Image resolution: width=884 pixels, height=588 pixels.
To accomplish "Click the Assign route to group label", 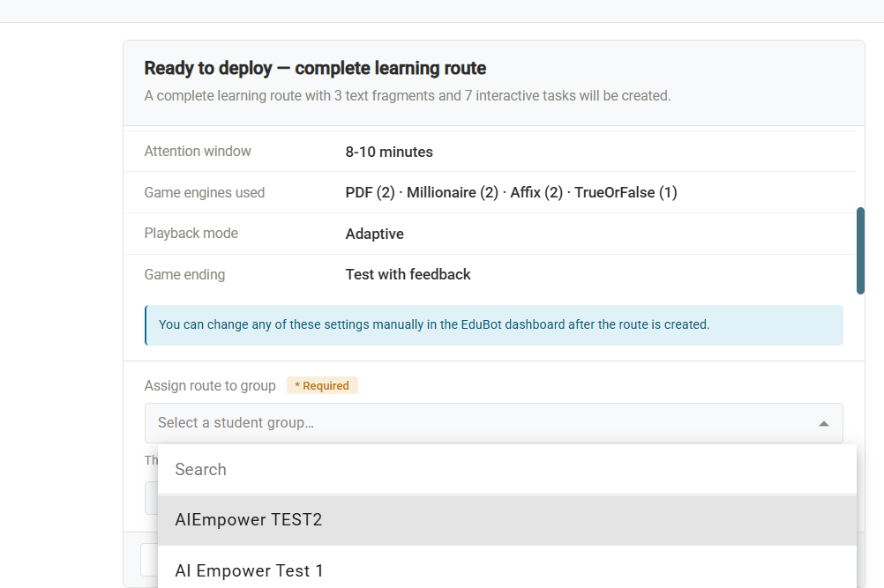I will [210, 386].
